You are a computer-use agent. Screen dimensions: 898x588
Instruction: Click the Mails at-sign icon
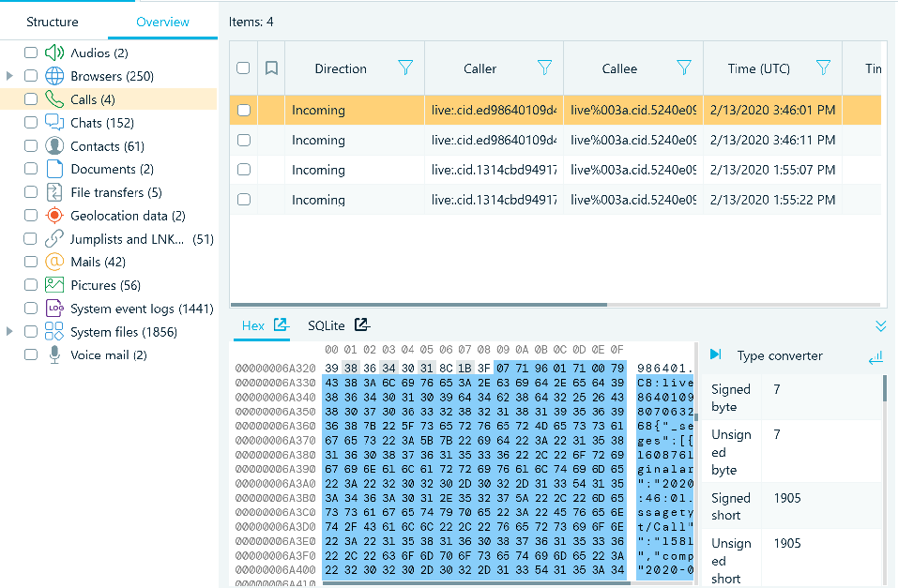pos(54,262)
